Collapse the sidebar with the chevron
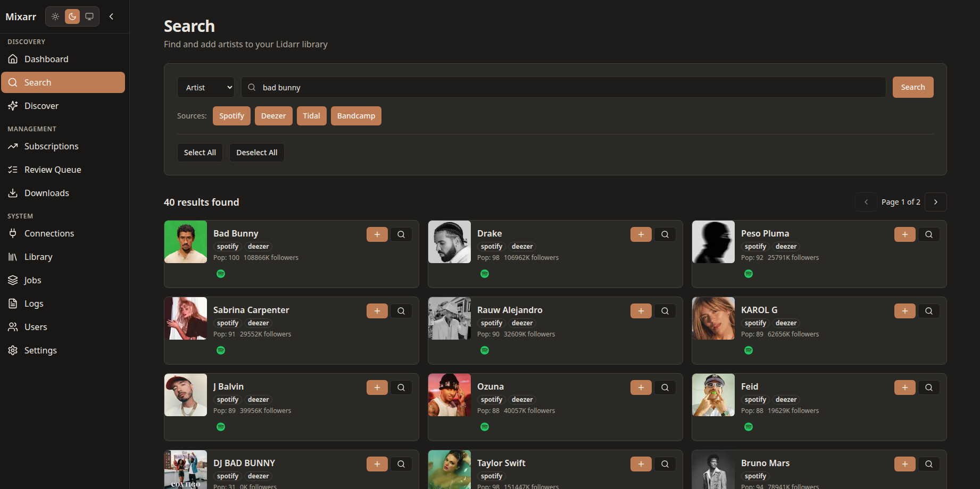The image size is (980, 489). [111, 16]
